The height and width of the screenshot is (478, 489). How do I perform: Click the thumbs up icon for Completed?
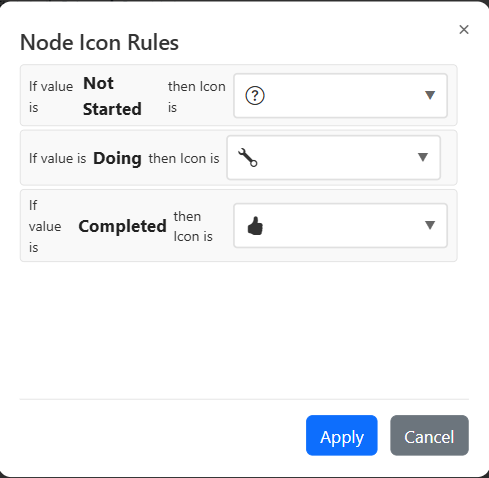pyautogui.click(x=255, y=226)
